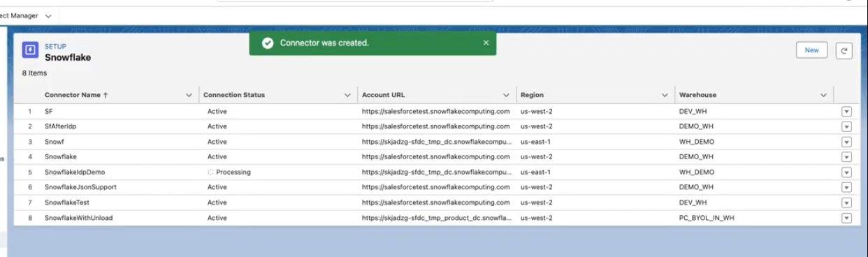Sort by Region column header
Image resolution: width=868 pixels, height=257 pixels.
click(532, 95)
